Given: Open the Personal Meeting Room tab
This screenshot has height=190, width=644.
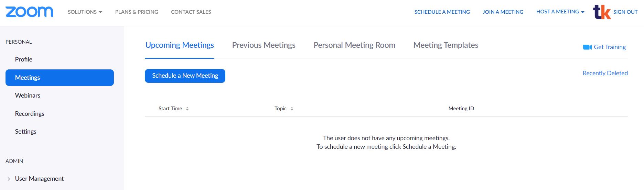Looking at the screenshot, I should pyautogui.click(x=354, y=45).
